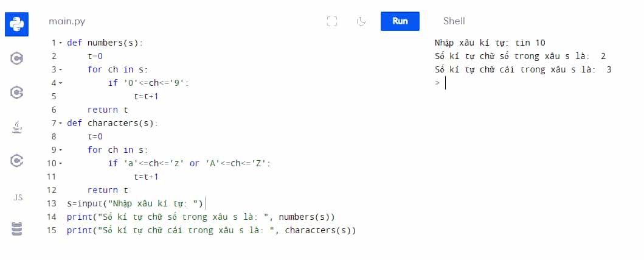Viewport: 644px width, 260px height.
Task: Collapse the for loop at line 9
Action: coord(60,150)
